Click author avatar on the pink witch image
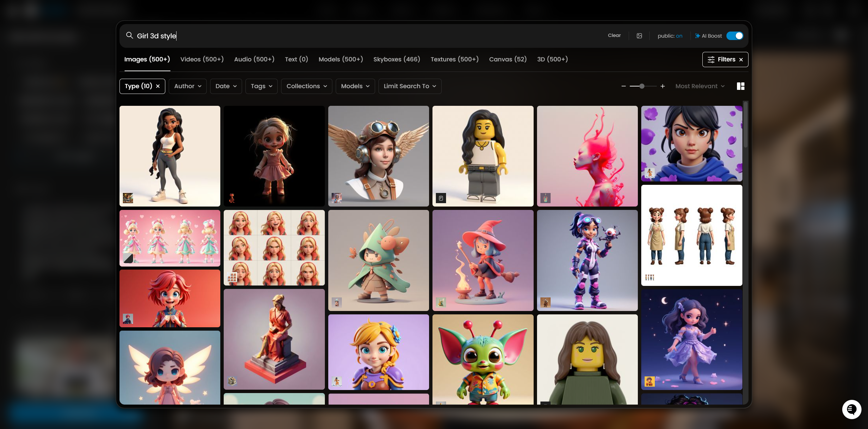868x429 pixels. pyautogui.click(x=441, y=302)
